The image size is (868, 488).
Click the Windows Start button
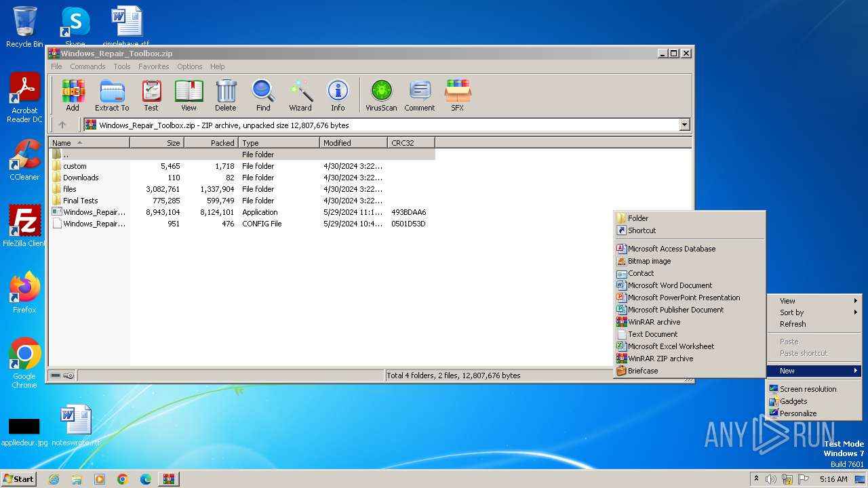pos(19,479)
